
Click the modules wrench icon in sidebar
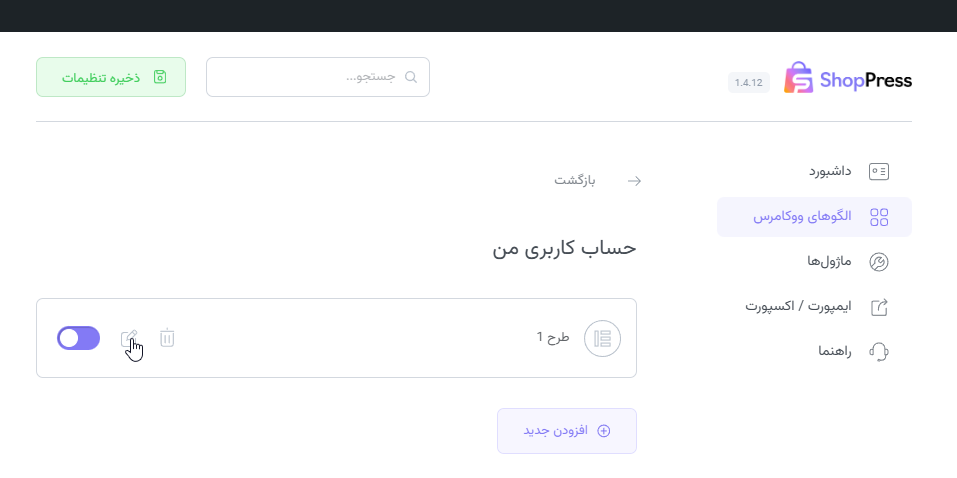pos(879,262)
